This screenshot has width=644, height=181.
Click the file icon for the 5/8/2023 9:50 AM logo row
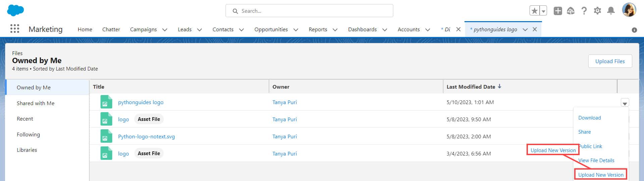point(106,119)
